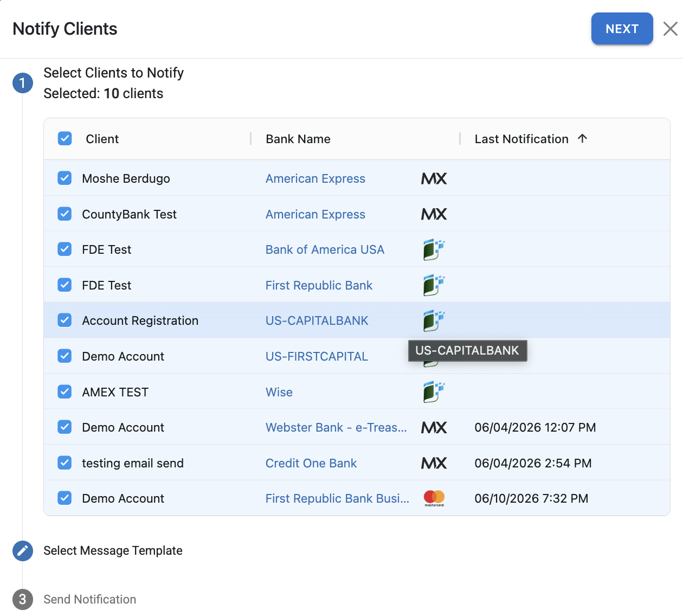
Task: Uncheck Demo Account First Republic Bank Busi... checkbox
Action: pyautogui.click(x=65, y=498)
